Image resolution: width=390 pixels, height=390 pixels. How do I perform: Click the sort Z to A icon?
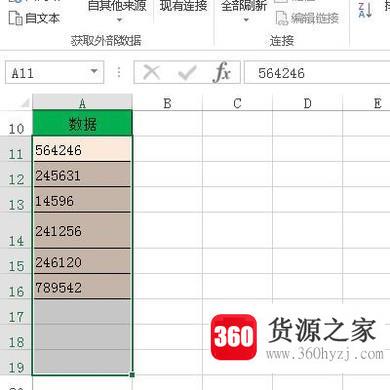pos(365,10)
